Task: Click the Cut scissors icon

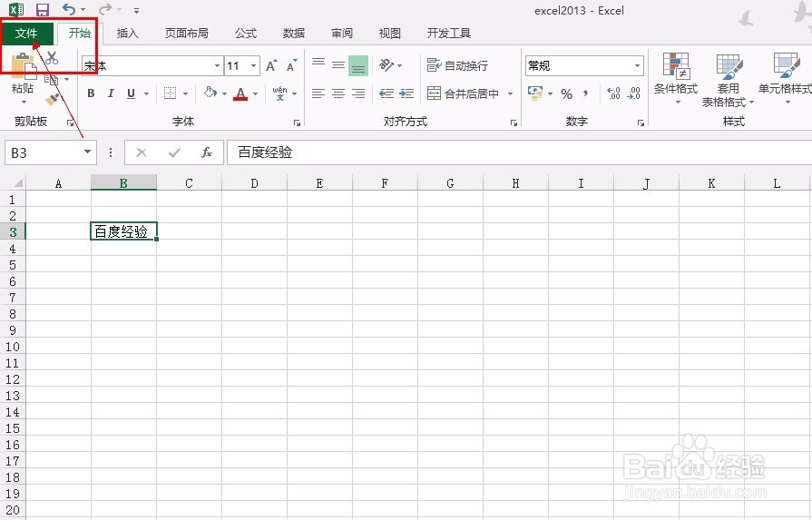Action: [52, 57]
